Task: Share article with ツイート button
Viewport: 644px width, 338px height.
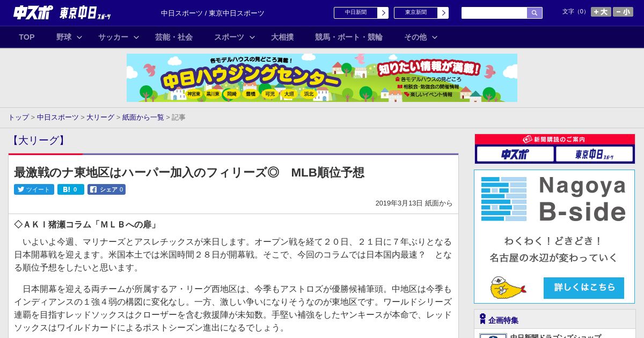Action: tap(34, 189)
